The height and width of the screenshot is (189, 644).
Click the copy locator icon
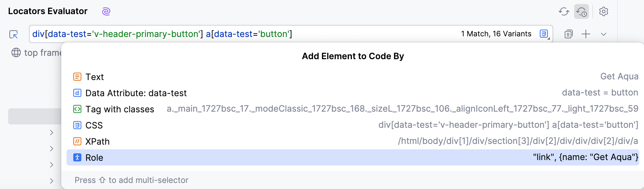[568, 34]
